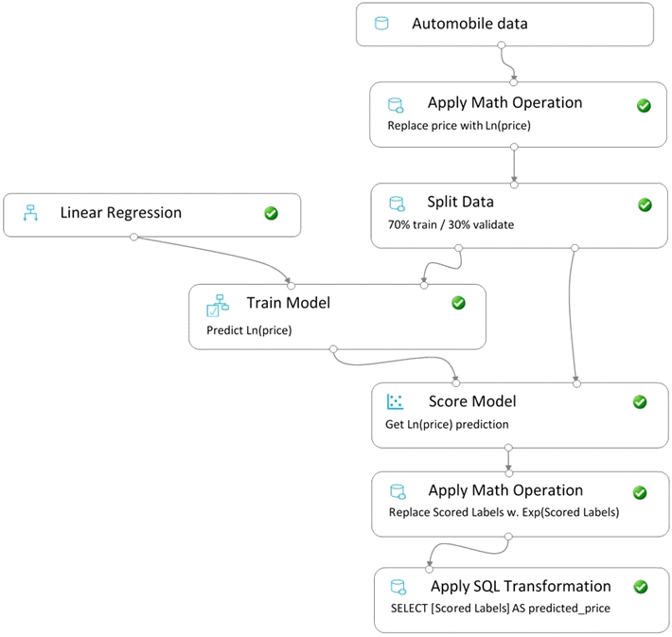Select the Apply SQL Transformation module title
This screenshot has width=672, height=637.
tap(521, 586)
